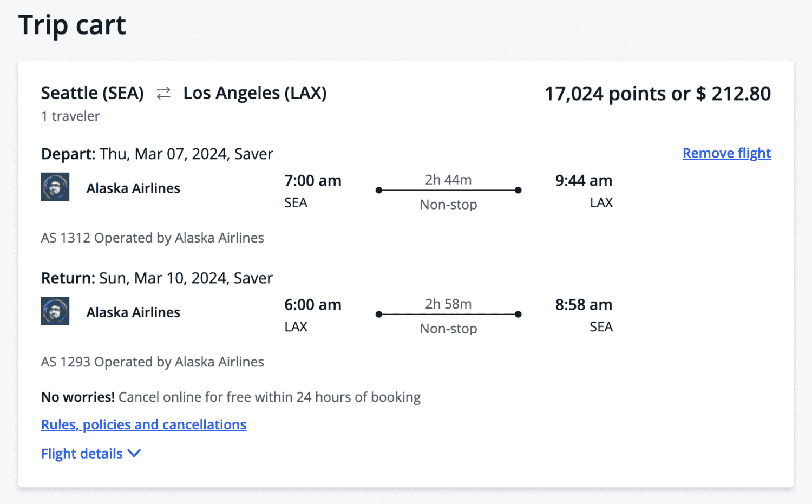Click the Trip cart heading
Viewport: 812px width, 504px height.
pos(72,24)
